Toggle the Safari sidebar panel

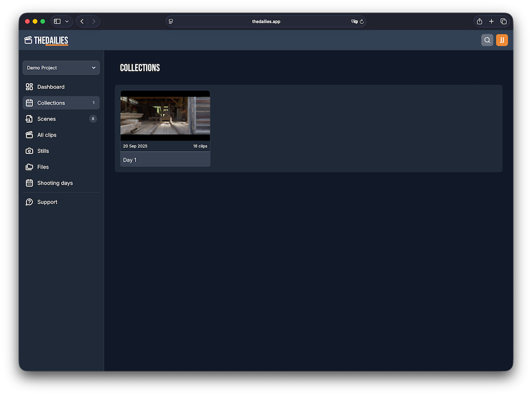pos(57,21)
